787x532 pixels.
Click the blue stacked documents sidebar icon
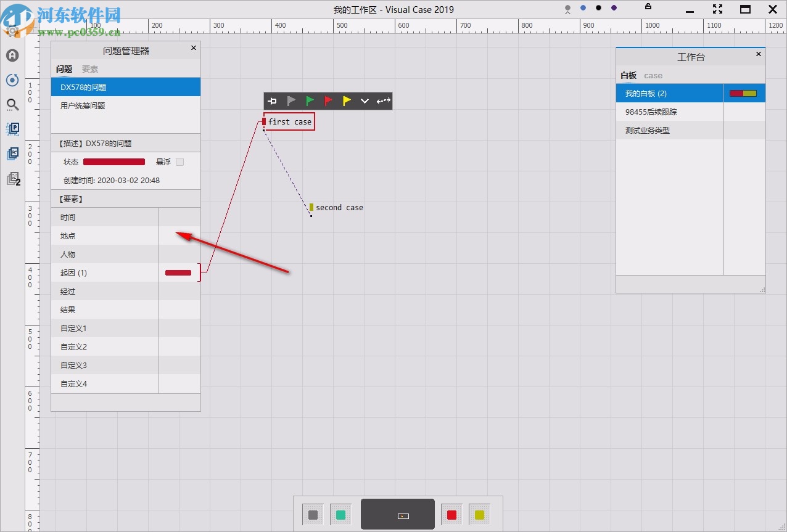pyautogui.click(x=12, y=153)
